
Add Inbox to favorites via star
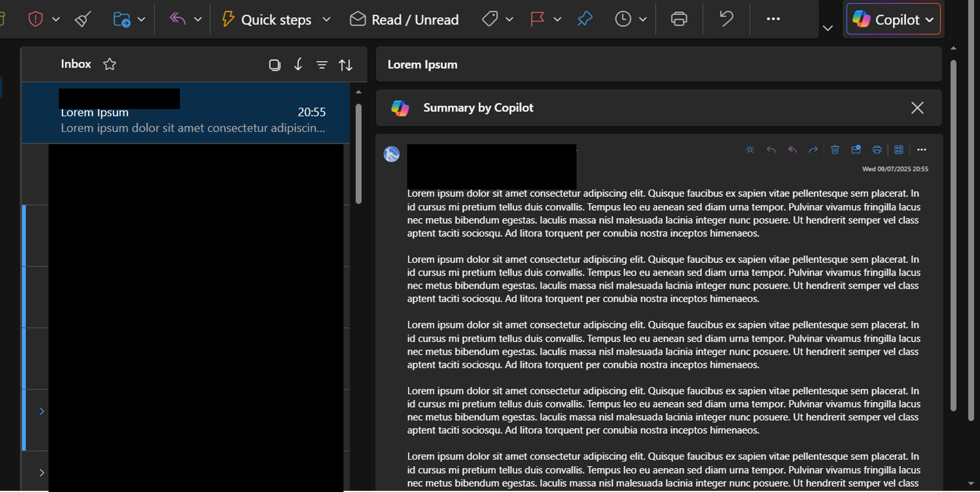tap(109, 64)
